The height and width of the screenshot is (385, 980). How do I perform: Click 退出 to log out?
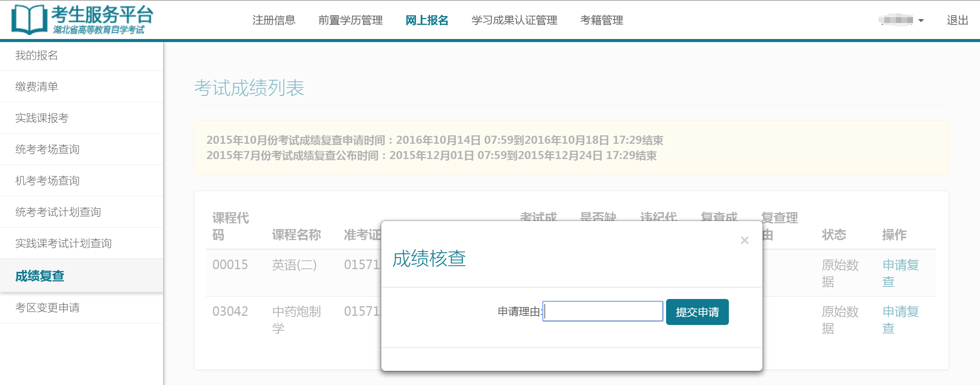(x=957, y=20)
